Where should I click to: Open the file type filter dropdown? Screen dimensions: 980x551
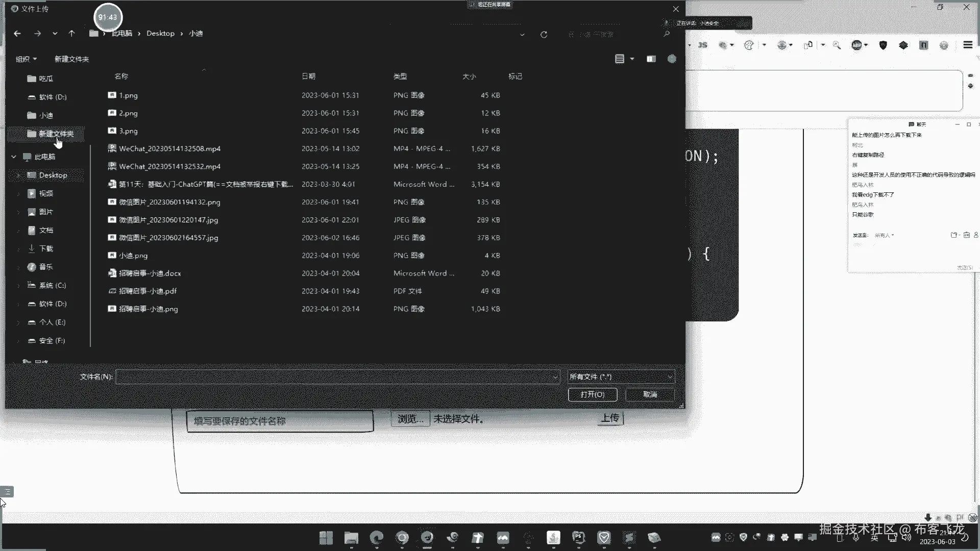click(x=621, y=377)
